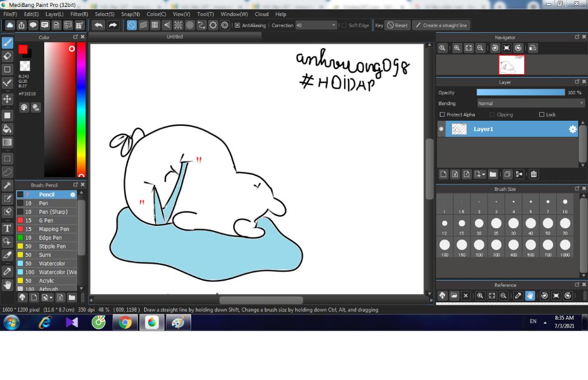The image size is (588, 380).
Task: Toggle the AntiAliasing checkbox
Action: pyautogui.click(x=237, y=25)
